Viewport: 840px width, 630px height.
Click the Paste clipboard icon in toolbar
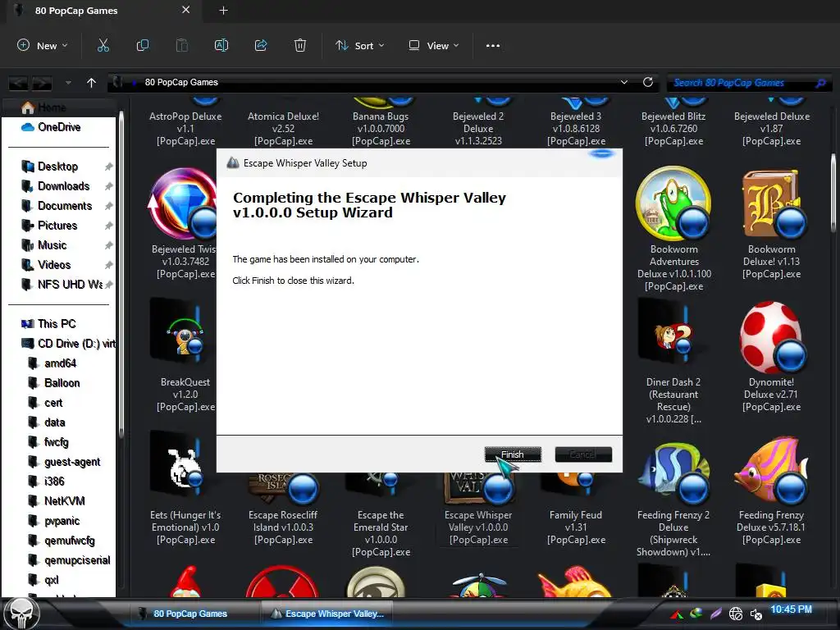182,46
